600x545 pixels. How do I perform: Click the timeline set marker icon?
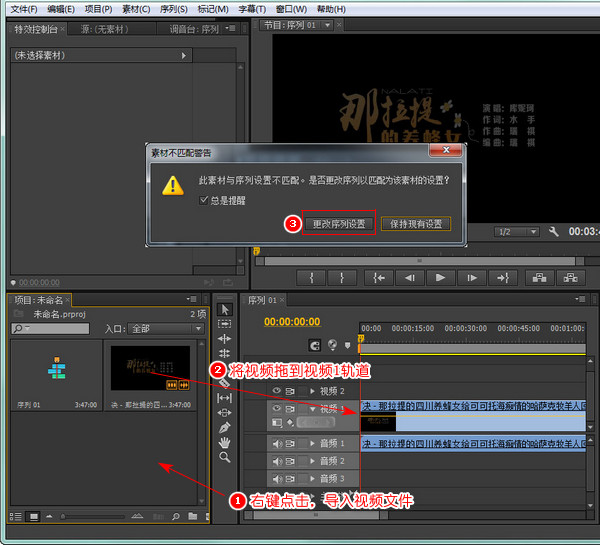347,346
